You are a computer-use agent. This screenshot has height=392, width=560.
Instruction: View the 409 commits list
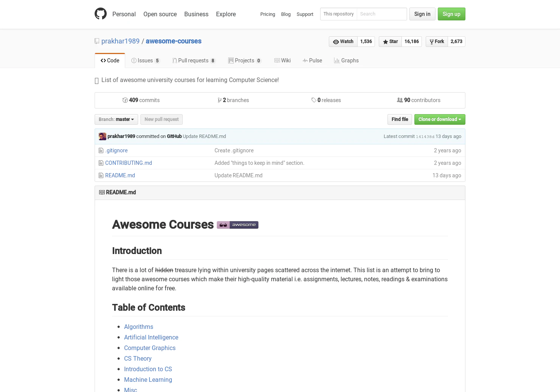point(141,100)
